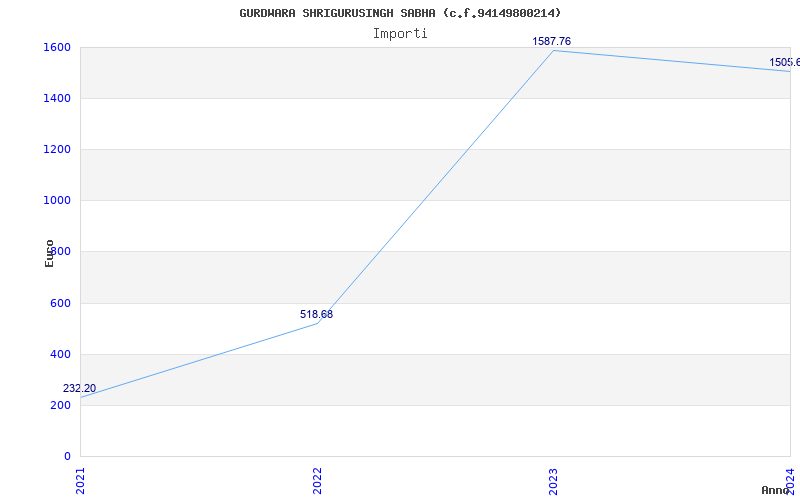Click the 2021 x-axis label
Image resolution: width=800 pixels, height=500 pixels.
[81, 481]
